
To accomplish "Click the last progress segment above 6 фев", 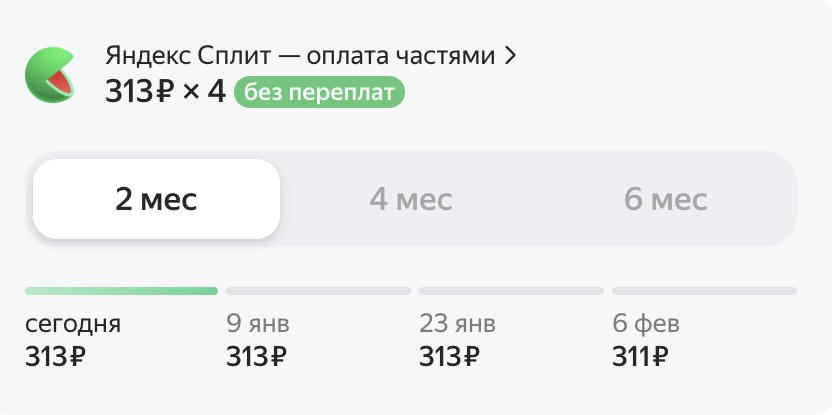I will 704,291.
